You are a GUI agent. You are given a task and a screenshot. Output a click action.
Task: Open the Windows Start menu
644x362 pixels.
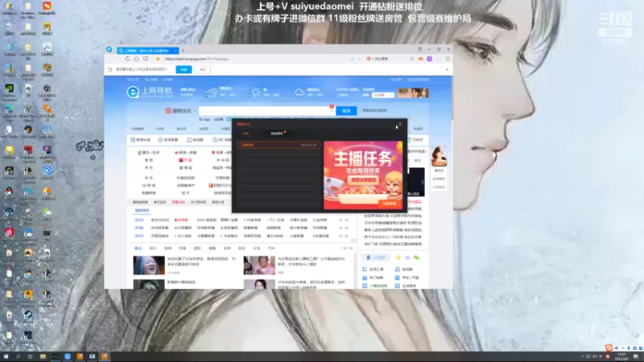point(6,356)
